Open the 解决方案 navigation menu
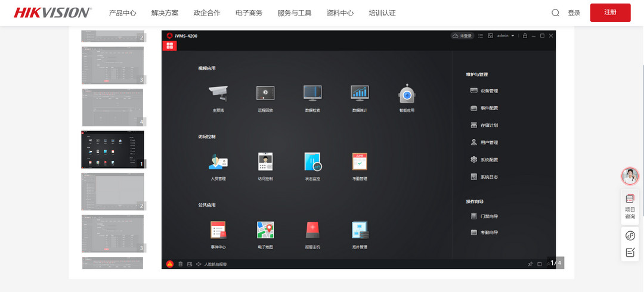 (165, 13)
